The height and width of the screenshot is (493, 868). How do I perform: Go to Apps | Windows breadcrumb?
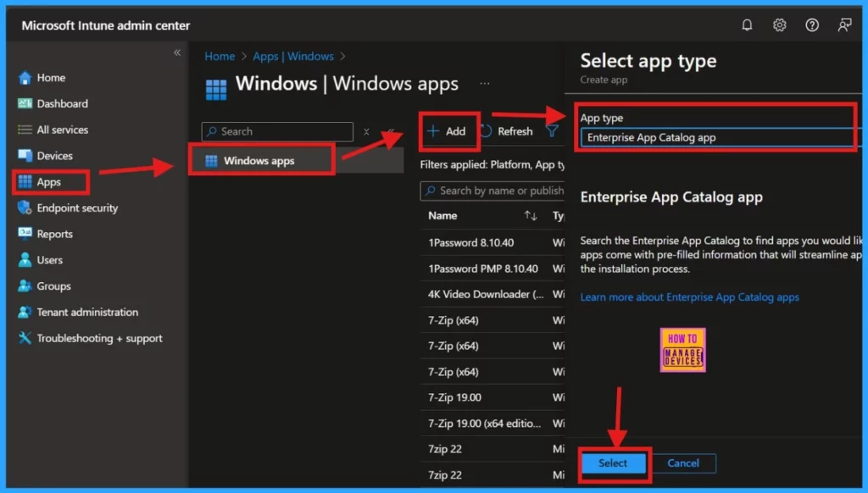[293, 57]
